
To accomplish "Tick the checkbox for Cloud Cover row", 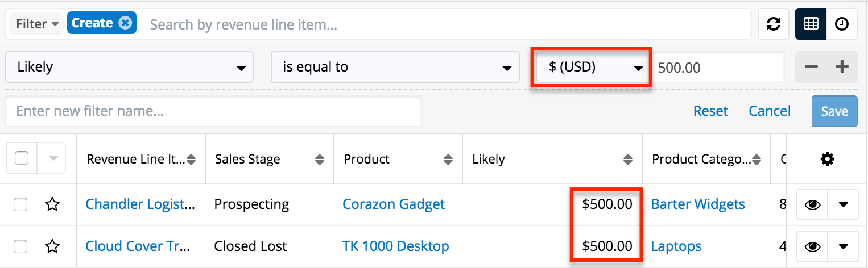I will click(x=20, y=246).
